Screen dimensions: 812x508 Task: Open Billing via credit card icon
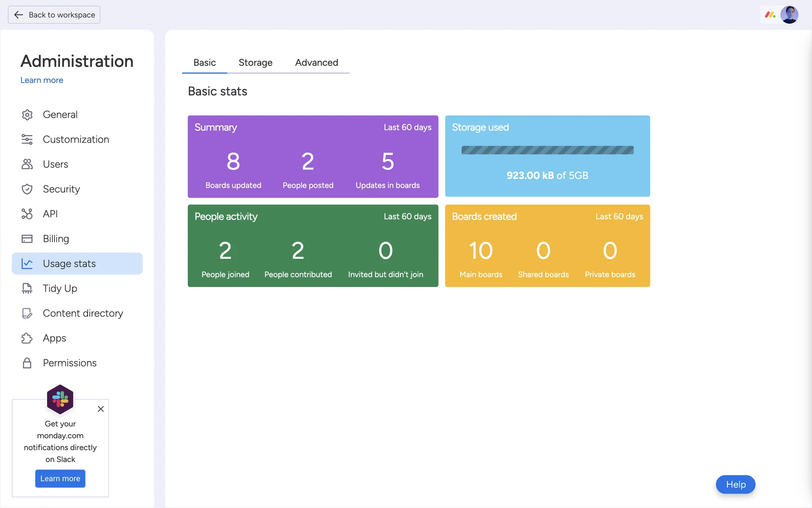click(x=27, y=239)
